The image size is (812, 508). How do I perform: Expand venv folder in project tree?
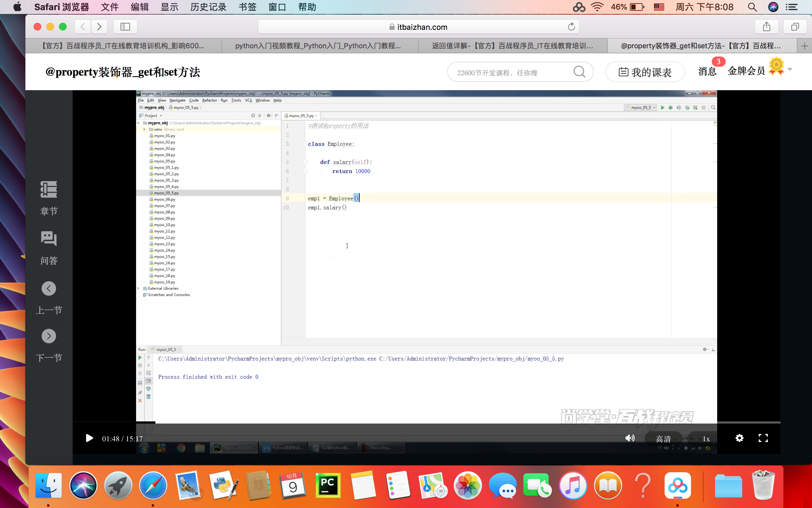click(x=144, y=129)
